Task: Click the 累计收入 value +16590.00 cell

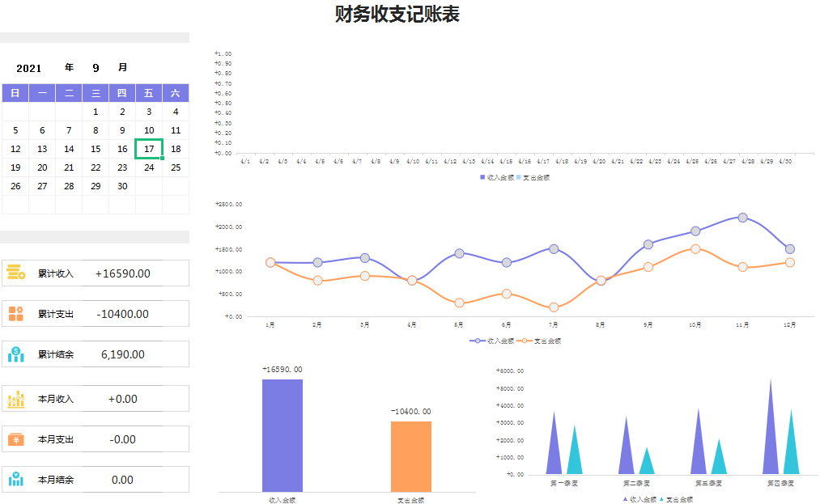Action: tap(123, 273)
